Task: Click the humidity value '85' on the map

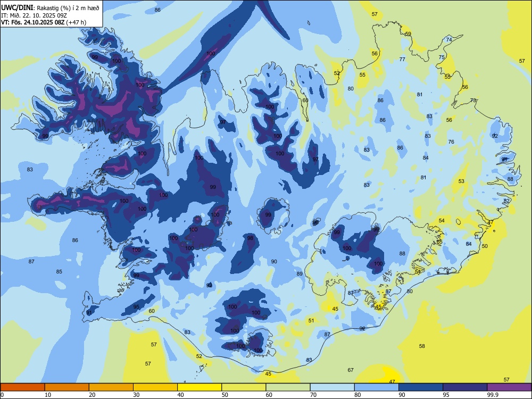Action: (59, 272)
